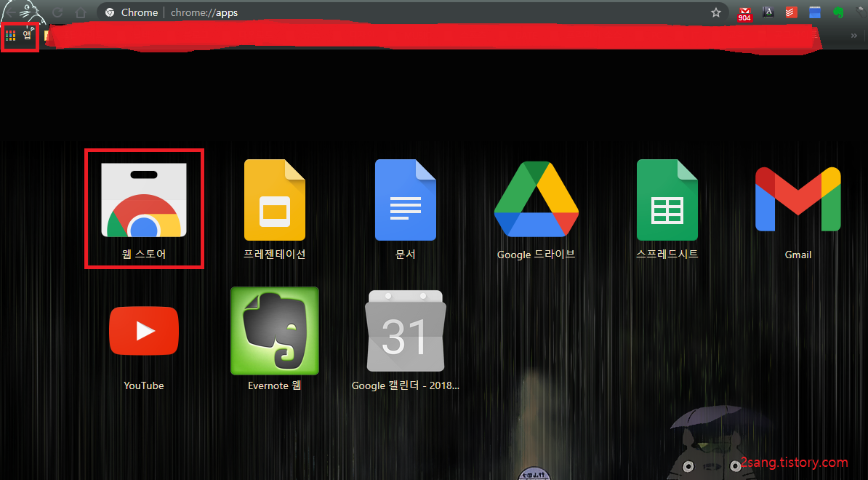Click the extension icon with letter A

point(768,12)
